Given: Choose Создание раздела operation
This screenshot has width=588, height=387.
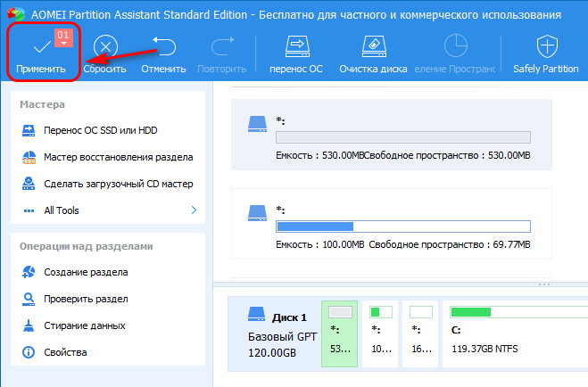Looking at the screenshot, I should [75, 272].
